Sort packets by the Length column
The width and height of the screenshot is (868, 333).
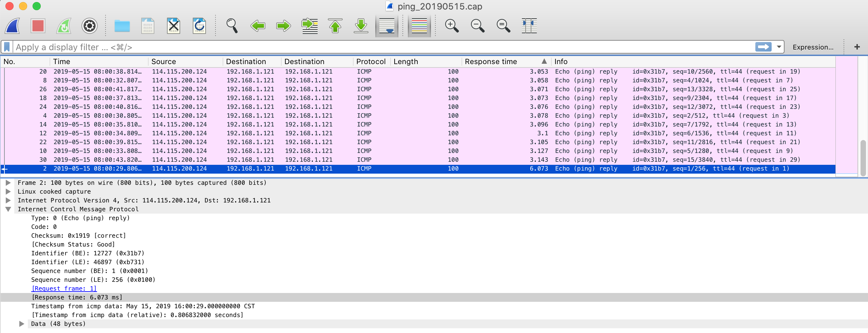coord(405,61)
